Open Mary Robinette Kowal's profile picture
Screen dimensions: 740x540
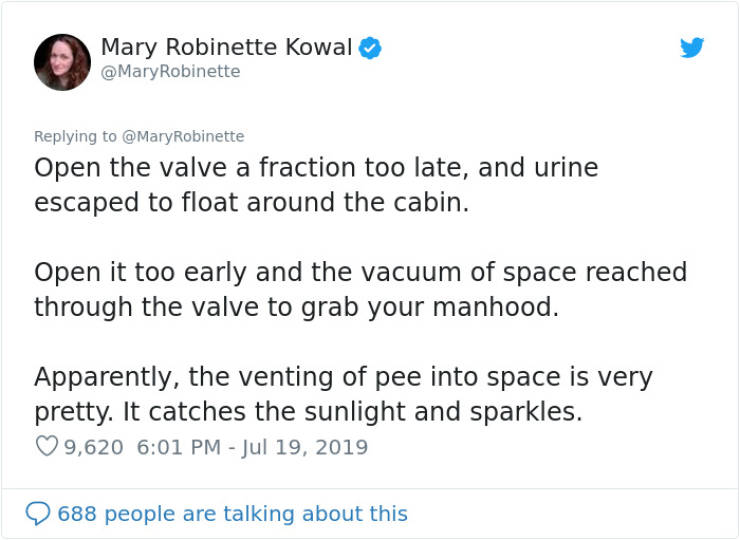pyautogui.click(x=62, y=62)
